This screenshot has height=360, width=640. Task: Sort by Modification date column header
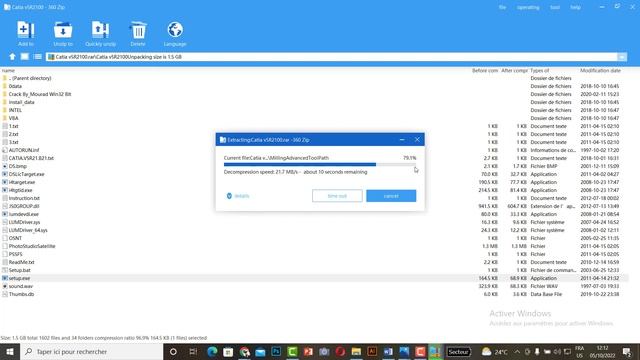click(x=600, y=71)
